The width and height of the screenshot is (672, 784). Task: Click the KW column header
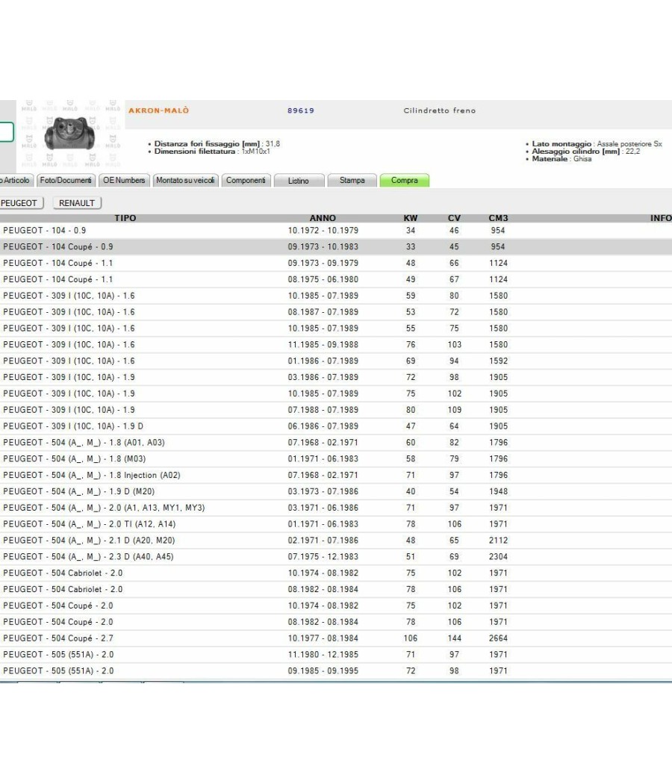tap(411, 218)
